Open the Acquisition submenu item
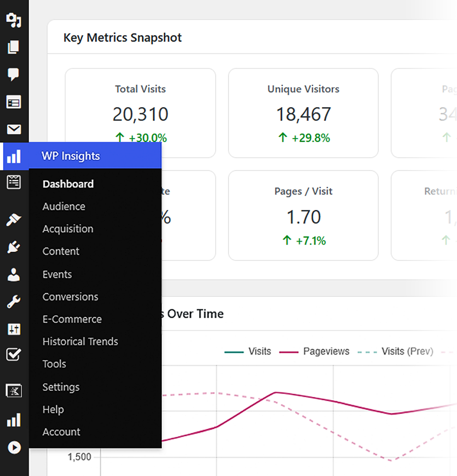 (68, 229)
